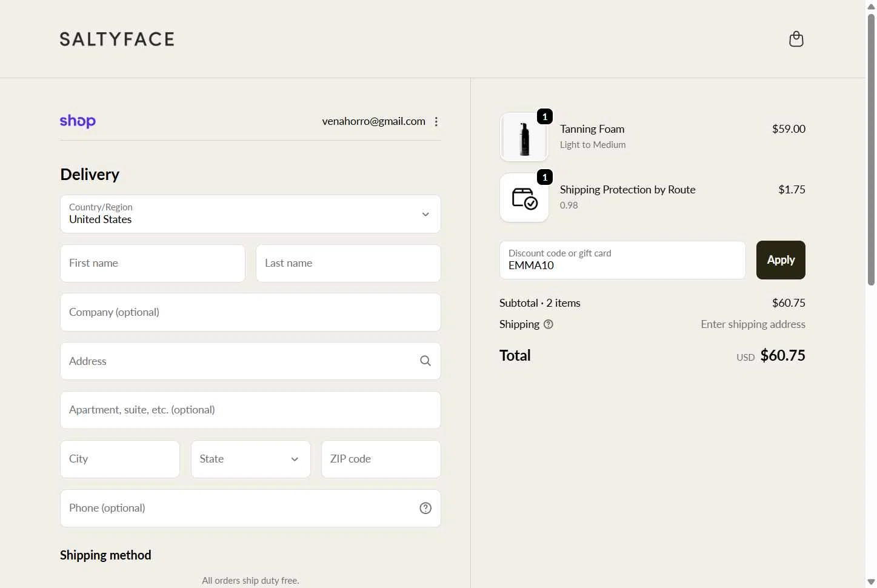Screen dimensions: 877x588
Task: Click the First name field
Action: (x=153, y=263)
